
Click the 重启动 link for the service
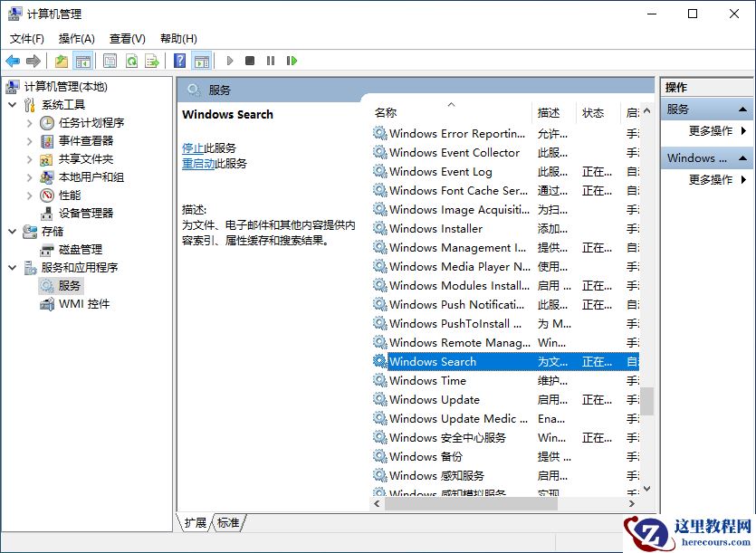[x=198, y=164]
